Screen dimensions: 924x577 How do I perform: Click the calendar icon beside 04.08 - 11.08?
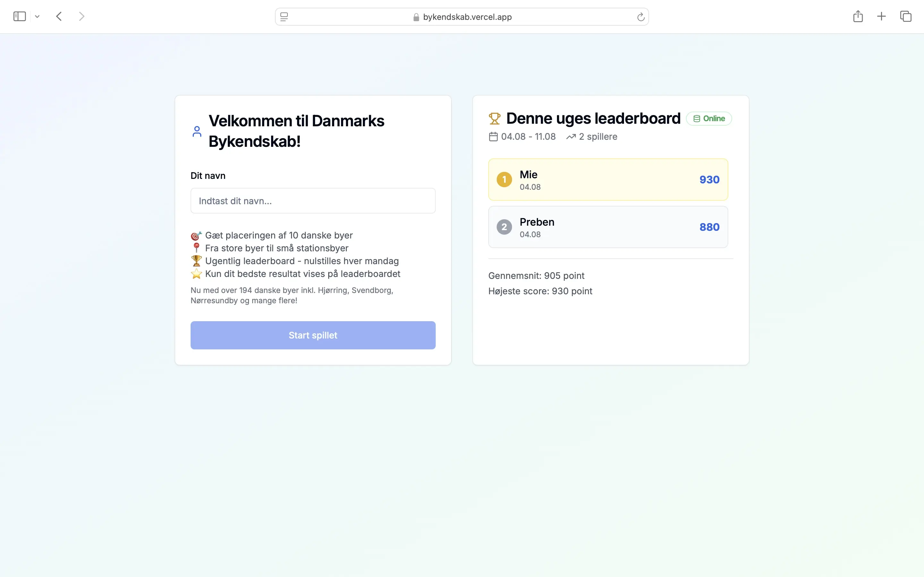tap(493, 136)
